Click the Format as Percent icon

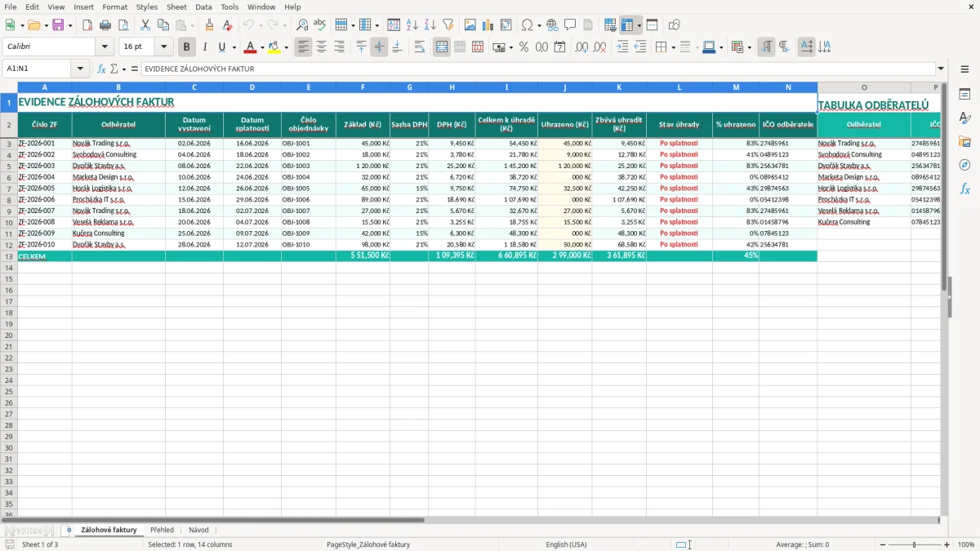click(x=523, y=47)
